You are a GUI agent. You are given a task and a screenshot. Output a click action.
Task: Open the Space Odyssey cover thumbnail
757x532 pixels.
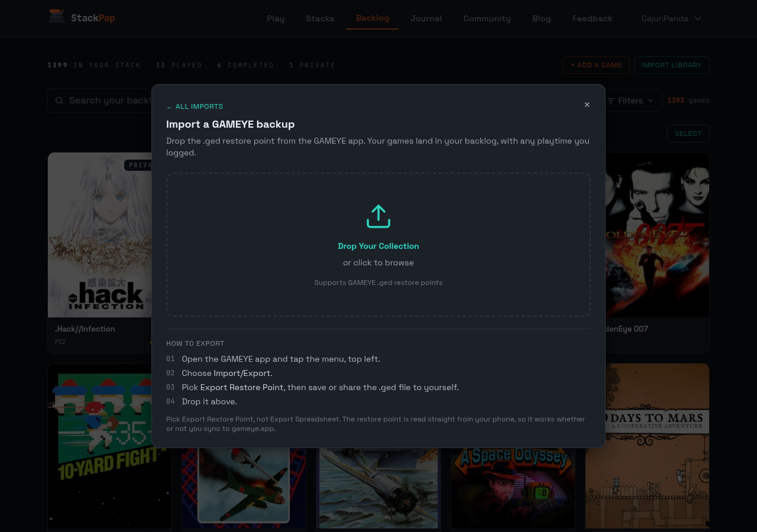coord(513,488)
